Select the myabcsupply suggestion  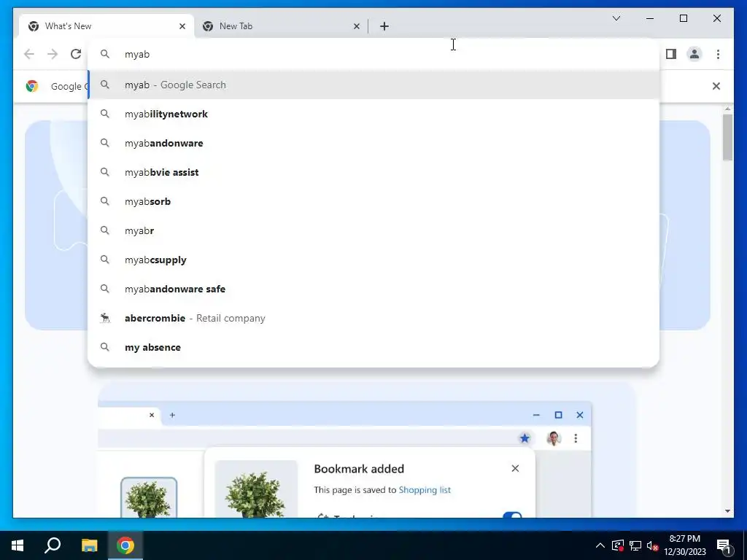[374, 260]
